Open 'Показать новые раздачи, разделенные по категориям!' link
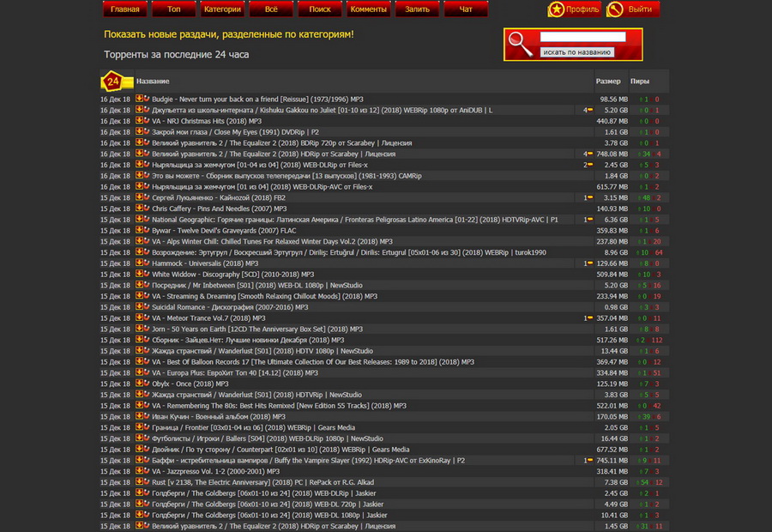This screenshot has width=772, height=532. (229, 34)
